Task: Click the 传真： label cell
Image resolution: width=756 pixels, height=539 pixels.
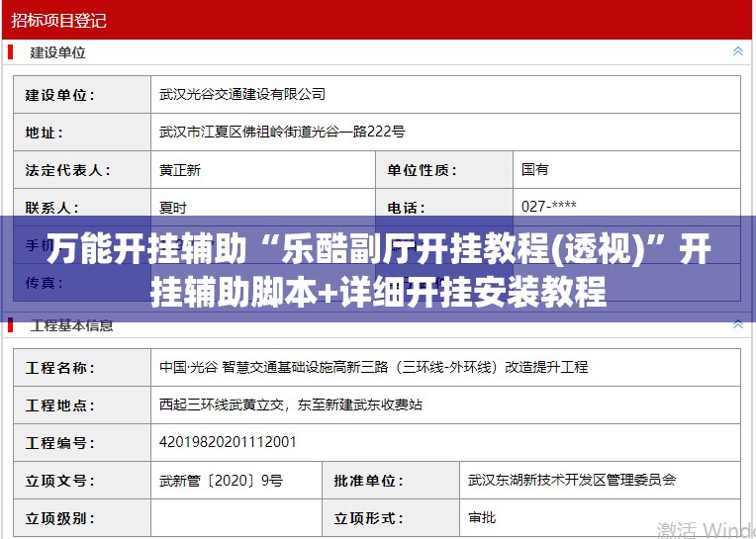Action: [x=82, y=282]
